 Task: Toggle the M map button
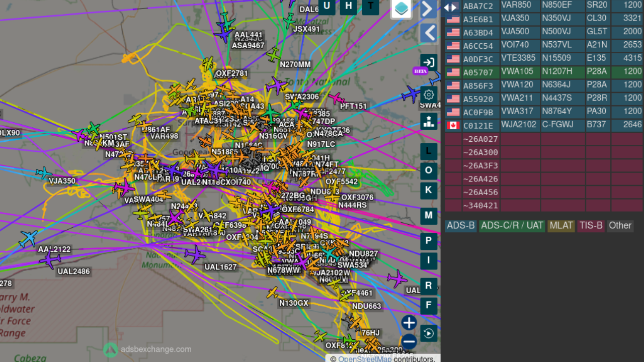click(x=429, y=216)
